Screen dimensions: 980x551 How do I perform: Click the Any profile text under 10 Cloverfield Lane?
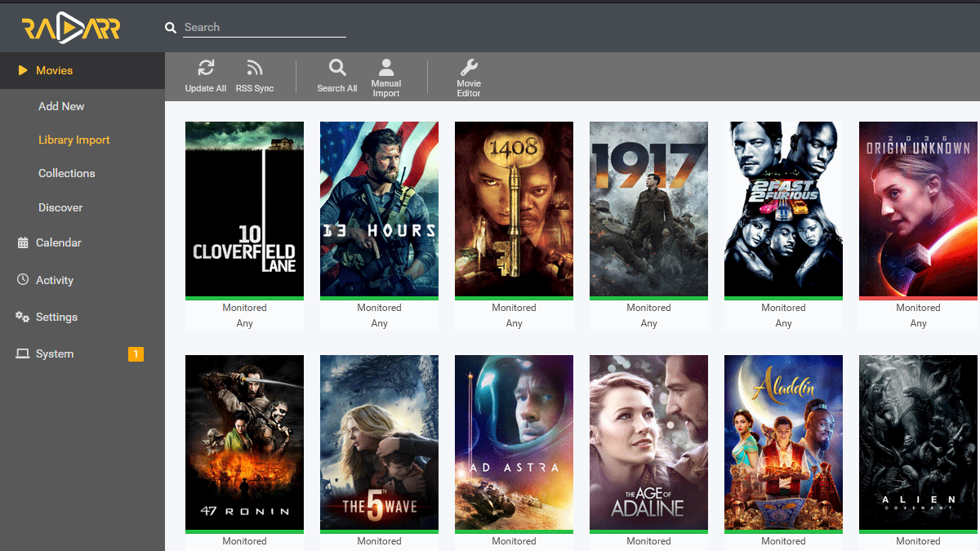(244, 323)
